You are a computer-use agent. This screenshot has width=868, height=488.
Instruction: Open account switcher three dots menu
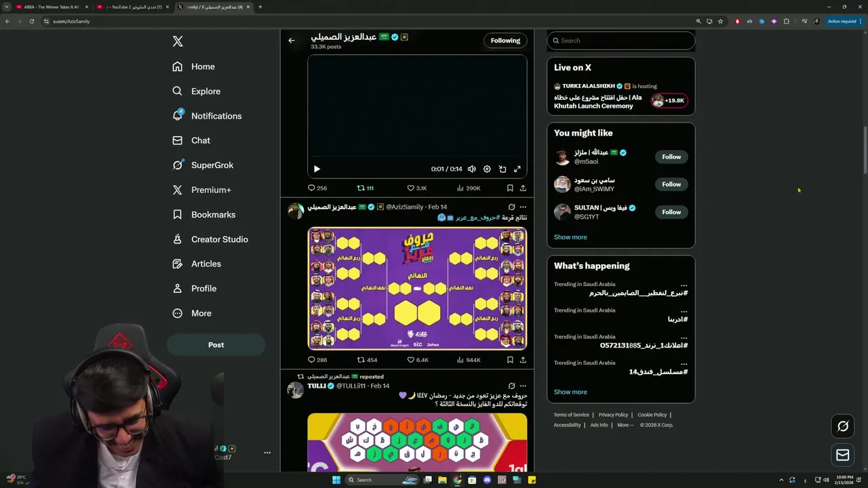pyautogui.click(x=267, y=452)
